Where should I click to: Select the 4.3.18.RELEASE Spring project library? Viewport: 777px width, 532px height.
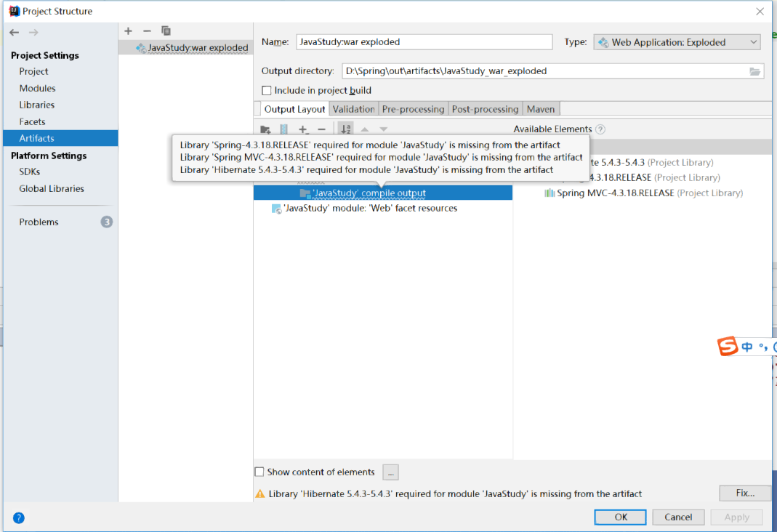(x=654, y=178)
